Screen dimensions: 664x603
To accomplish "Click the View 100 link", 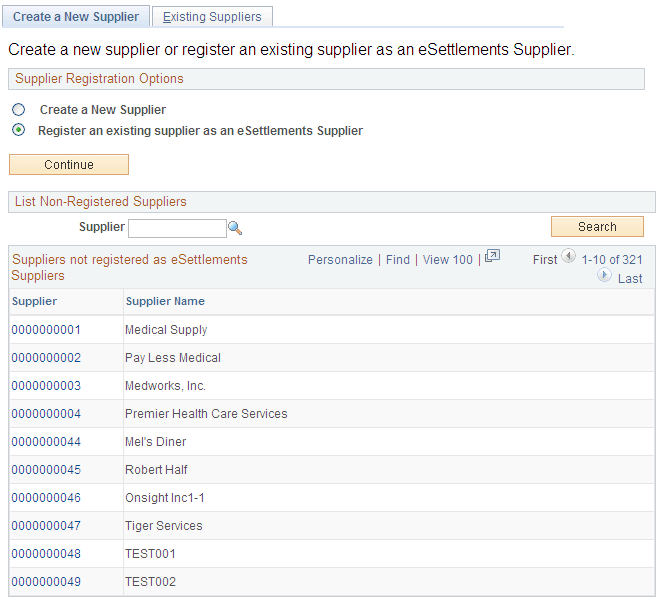I will click(x=448, y=260).
